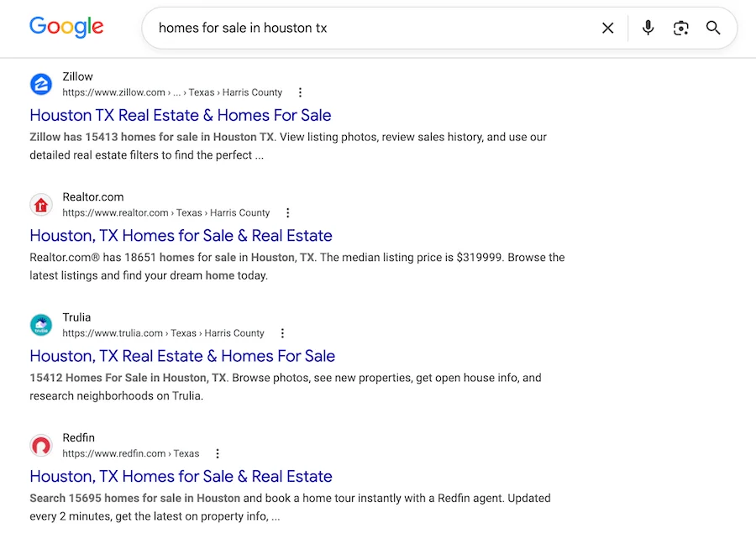Open the three-dot menu for Realtor.com result
This screenshot has width=756, height=544.
288,212
